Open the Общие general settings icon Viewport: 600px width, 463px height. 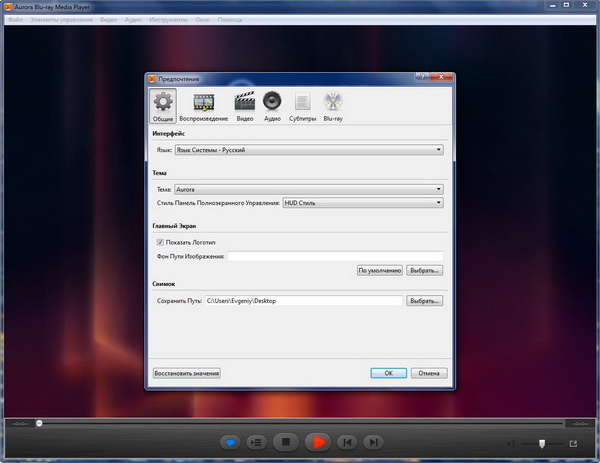[162, 105]
